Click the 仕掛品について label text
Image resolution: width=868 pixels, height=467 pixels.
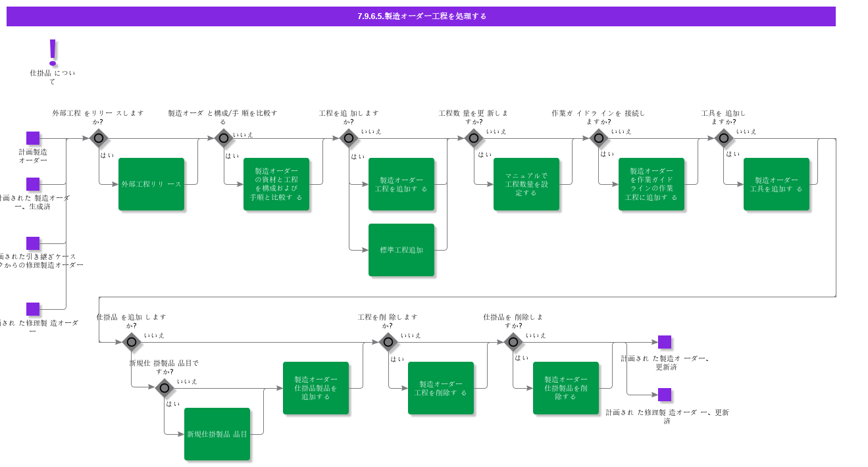coord(53,77)
